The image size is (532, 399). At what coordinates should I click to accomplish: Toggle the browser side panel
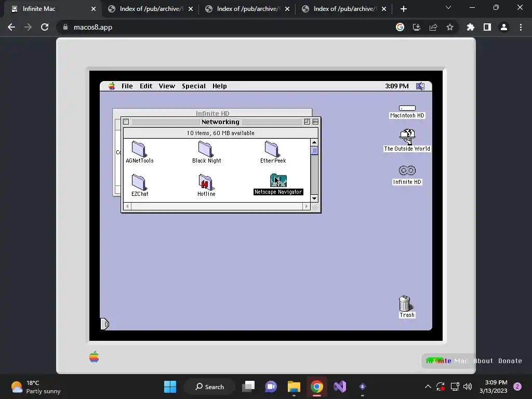point(487,27)
